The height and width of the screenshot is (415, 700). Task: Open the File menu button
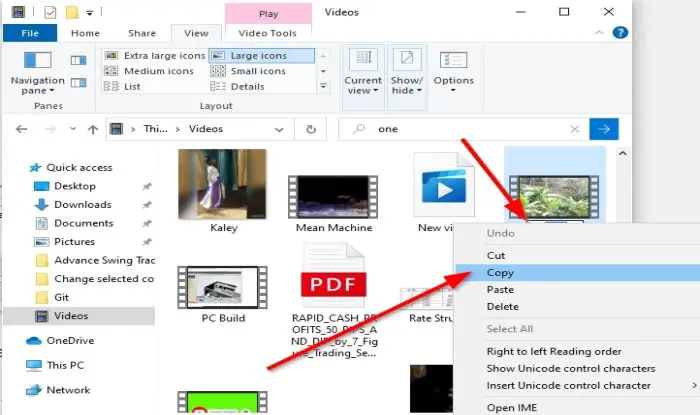click(x=30, y=33)
